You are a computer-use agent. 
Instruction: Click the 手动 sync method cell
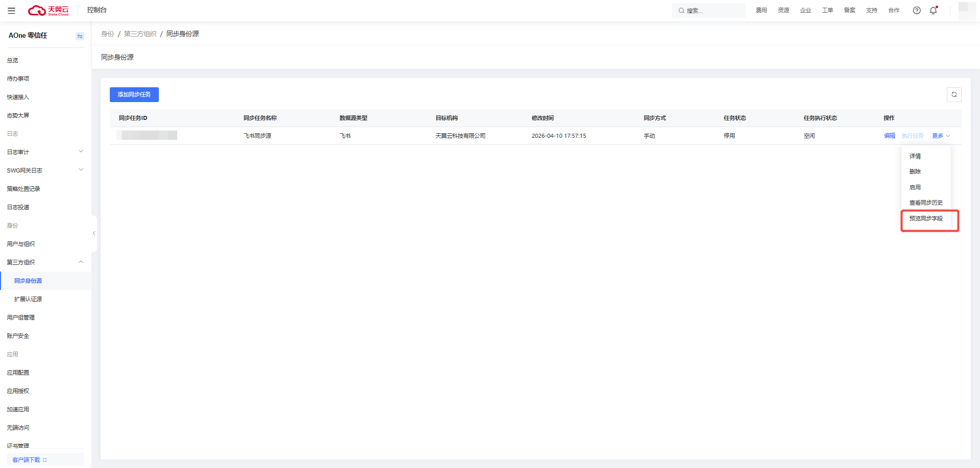[x=650, y=136]
